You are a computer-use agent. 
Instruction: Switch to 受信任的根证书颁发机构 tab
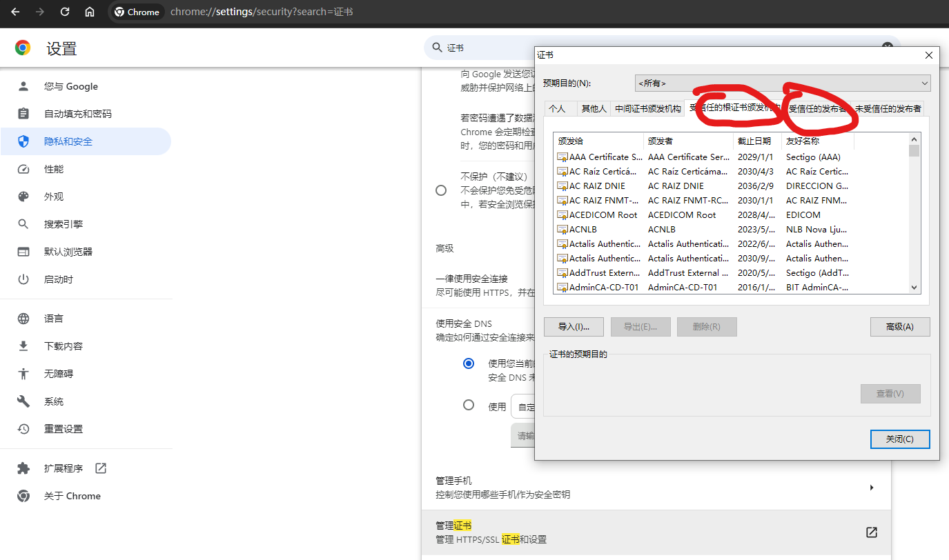(x=734, y=108)
